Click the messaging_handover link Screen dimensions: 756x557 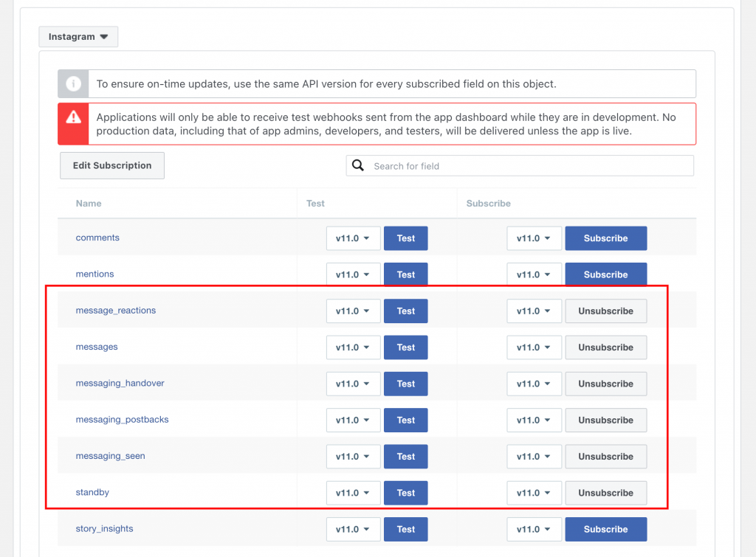click(120, 383)
